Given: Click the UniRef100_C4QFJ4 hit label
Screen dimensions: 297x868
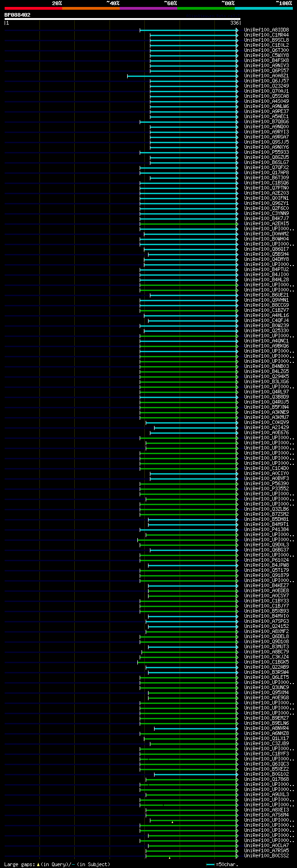Looking at the screenshot, I should (x=266, y=321).
